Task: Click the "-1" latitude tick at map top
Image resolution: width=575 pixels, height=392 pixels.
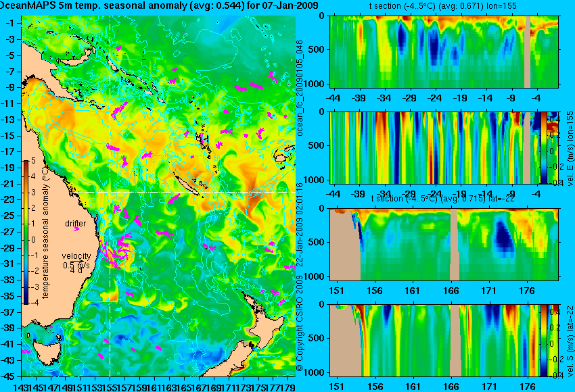Action: pyautogui.click(x=11, y=23)
